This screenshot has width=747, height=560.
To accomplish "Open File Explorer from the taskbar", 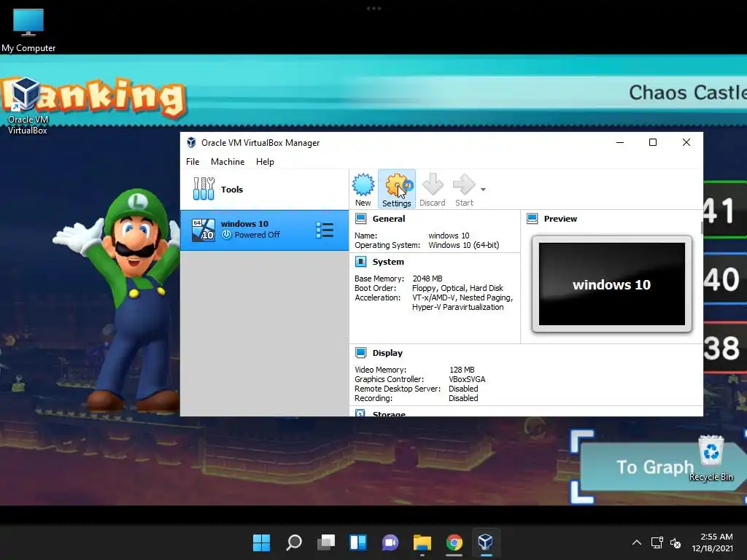I will click(422, 542).
